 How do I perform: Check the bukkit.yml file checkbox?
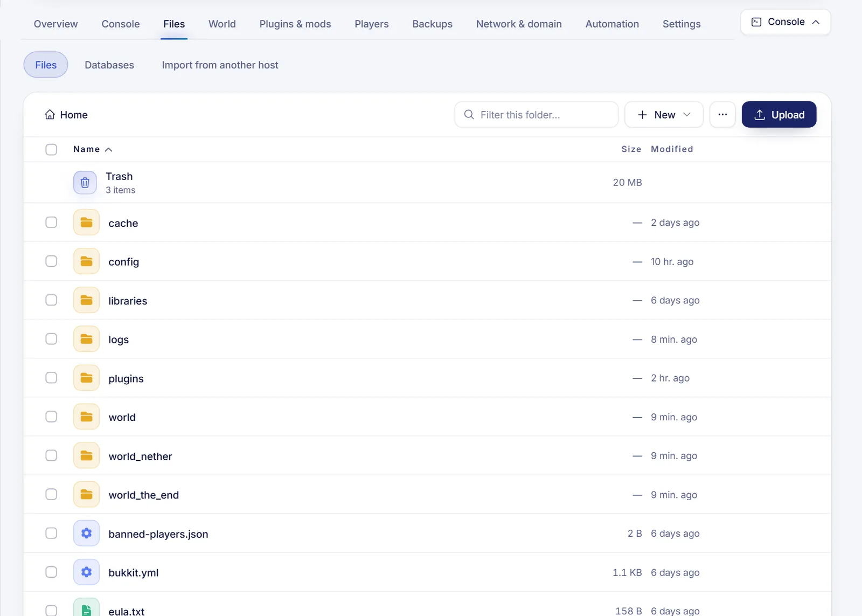pyautogui.click(x=51, y=572)
